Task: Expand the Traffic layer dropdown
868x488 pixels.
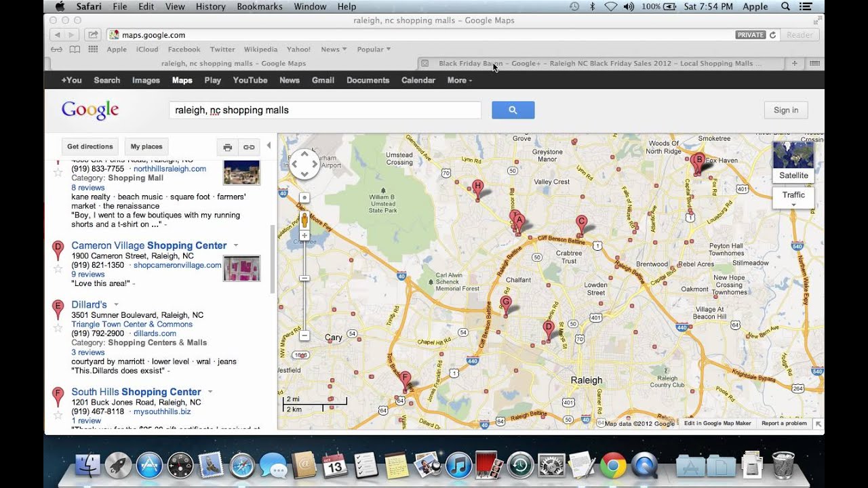Action: (x=793, y=198)
